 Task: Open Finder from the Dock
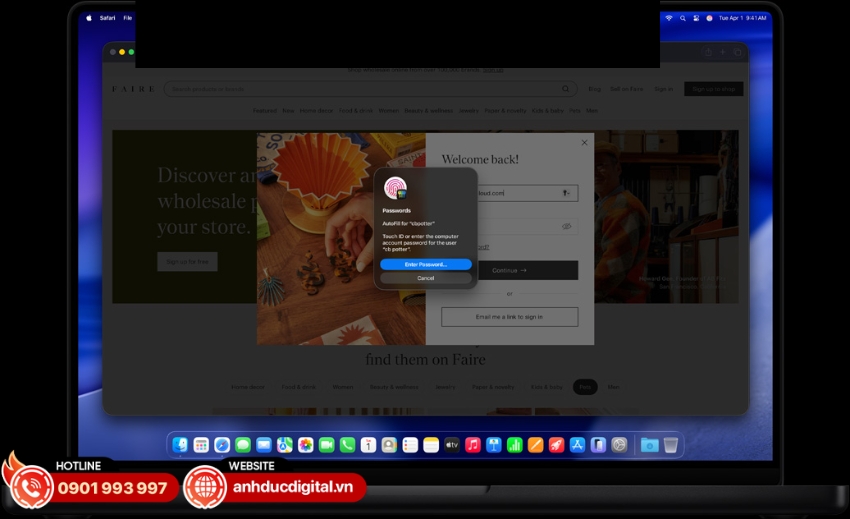(180, 445)
